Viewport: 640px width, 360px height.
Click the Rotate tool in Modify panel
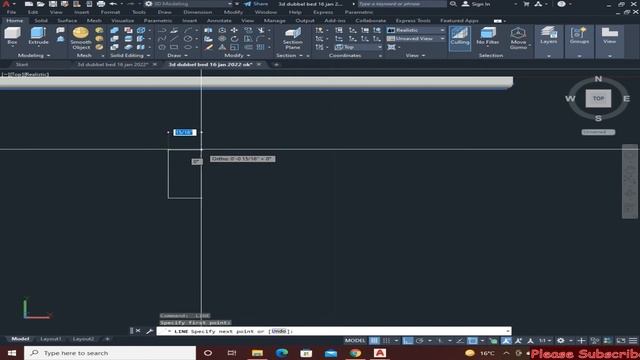pyautogui.click(x=234, y=39)
